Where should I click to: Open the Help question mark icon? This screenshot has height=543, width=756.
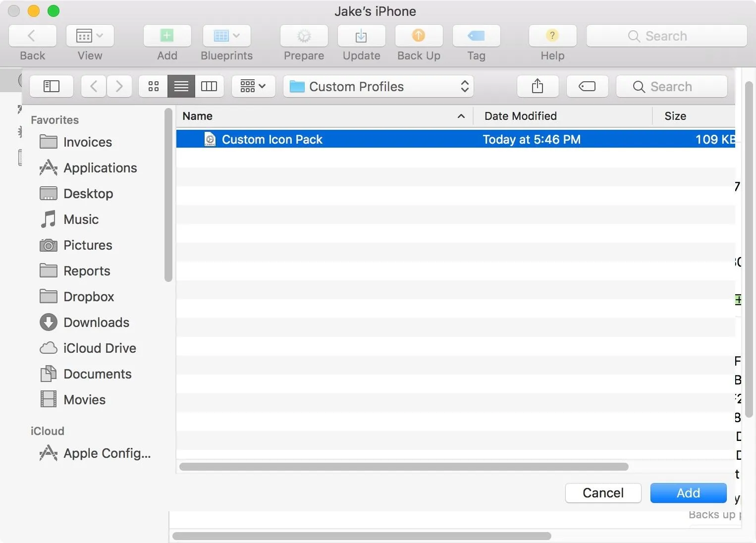[552, 36]
